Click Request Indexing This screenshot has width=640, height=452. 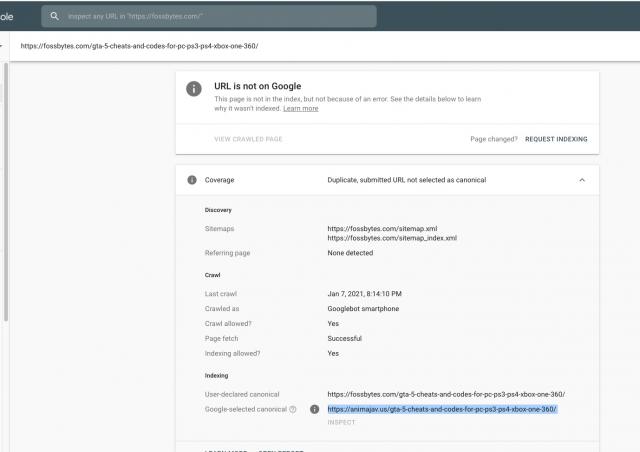tap(556, 139)
